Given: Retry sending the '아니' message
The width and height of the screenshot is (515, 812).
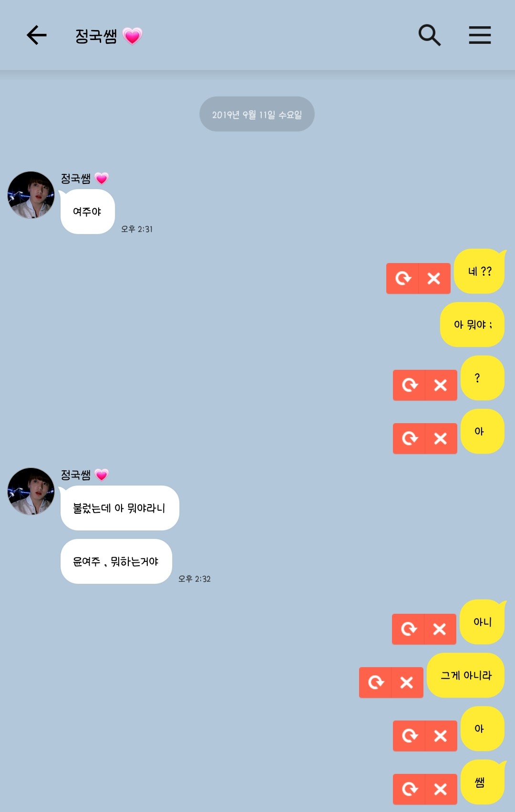Looking at the screenshot, I should pos(408,629).
